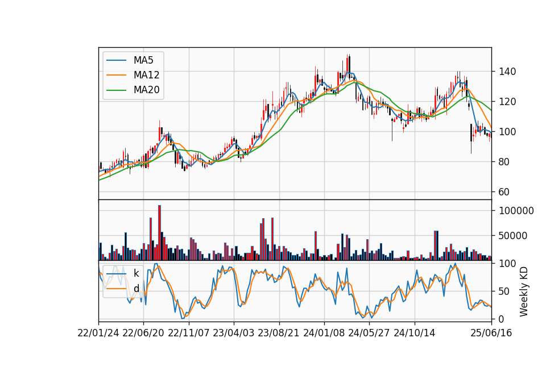
Task: Click the 80 price axis label
Action: tap(504, 162)
